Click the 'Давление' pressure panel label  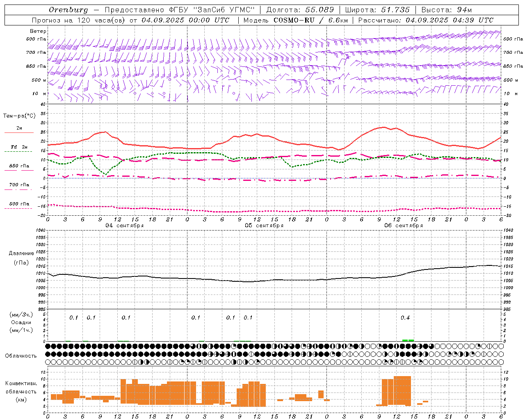[x=21, y=253]
